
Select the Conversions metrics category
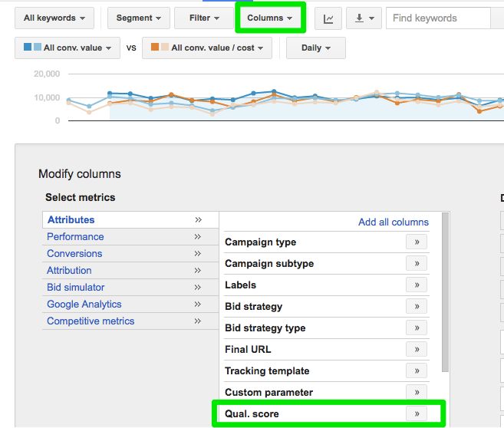74,254
